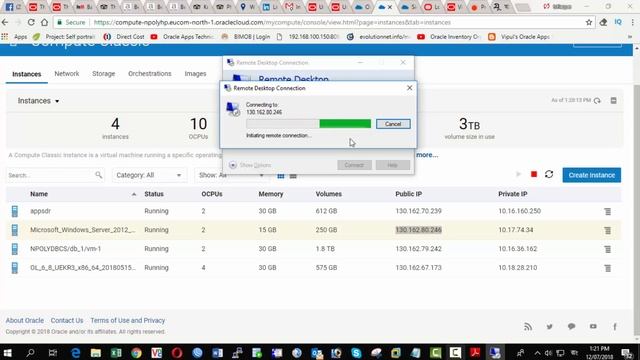Open the Oracle Inventory bookmark
The height and width of the screenshot is (360, 640).
pyautogui.click(x=449, y=37)
